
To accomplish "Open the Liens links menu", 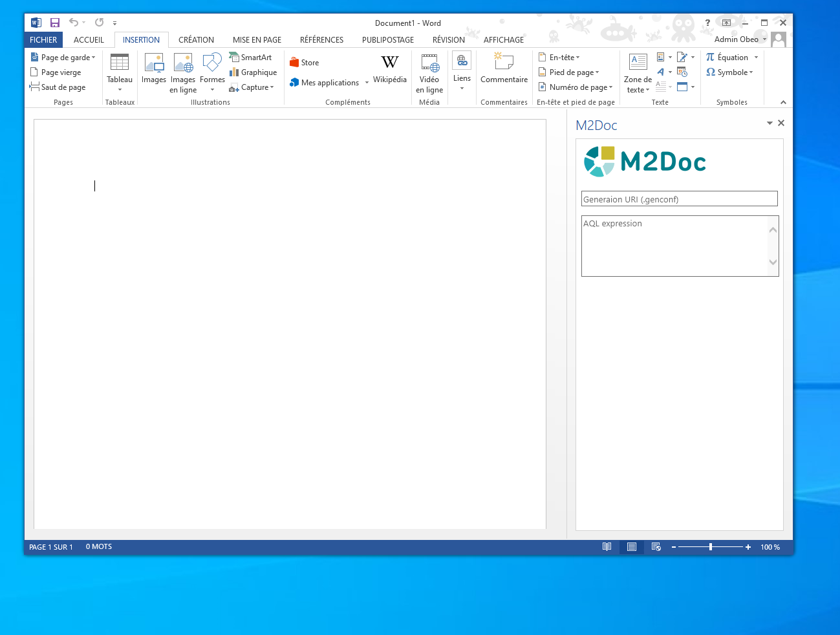I will click(x=462, y=71).
